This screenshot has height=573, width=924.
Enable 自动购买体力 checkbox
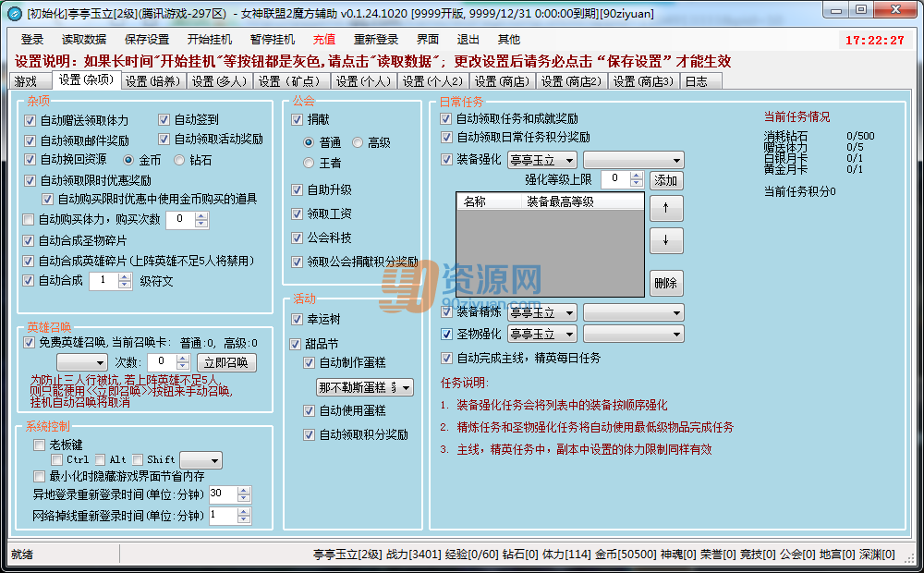(29, 219)
